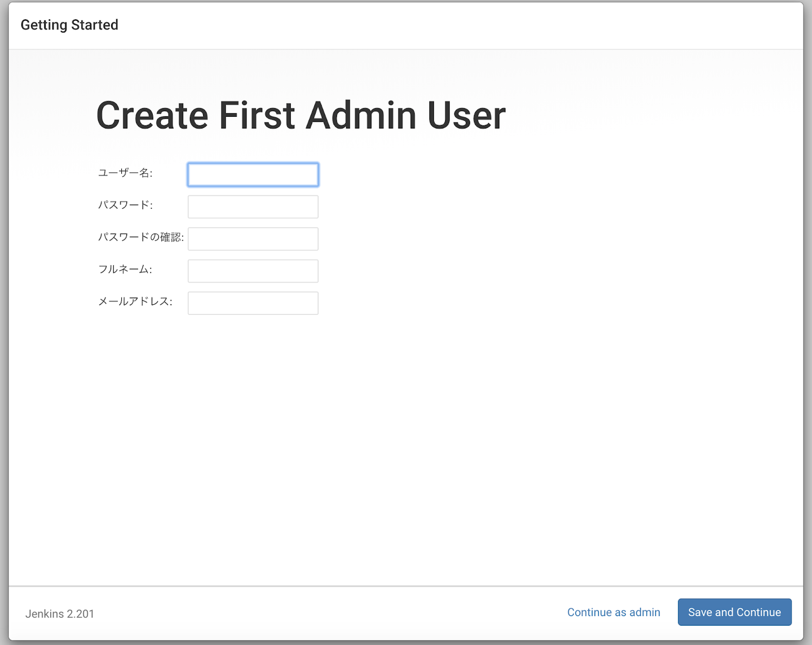Click the word Started in the top header
This screenshot has height=645, width=812.
coord(95,25)
